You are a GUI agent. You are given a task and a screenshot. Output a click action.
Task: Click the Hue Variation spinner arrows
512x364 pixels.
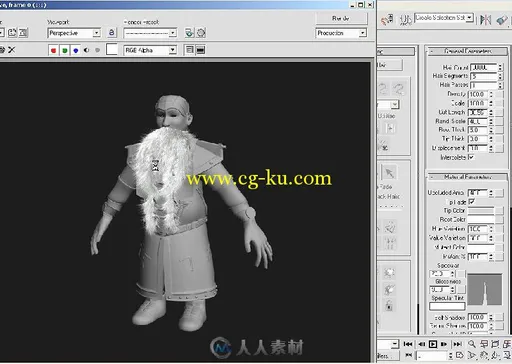491,229
